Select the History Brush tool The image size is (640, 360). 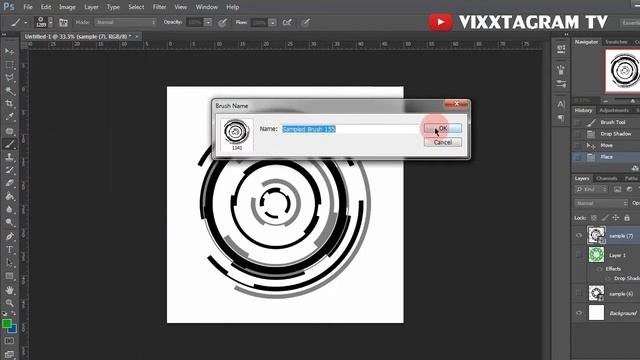click(x=9, y=170)
